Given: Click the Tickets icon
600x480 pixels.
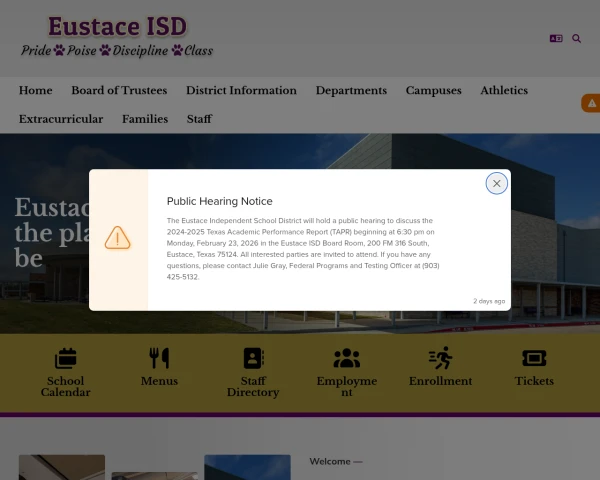Looking at the screenshot, I should point(534,358).
